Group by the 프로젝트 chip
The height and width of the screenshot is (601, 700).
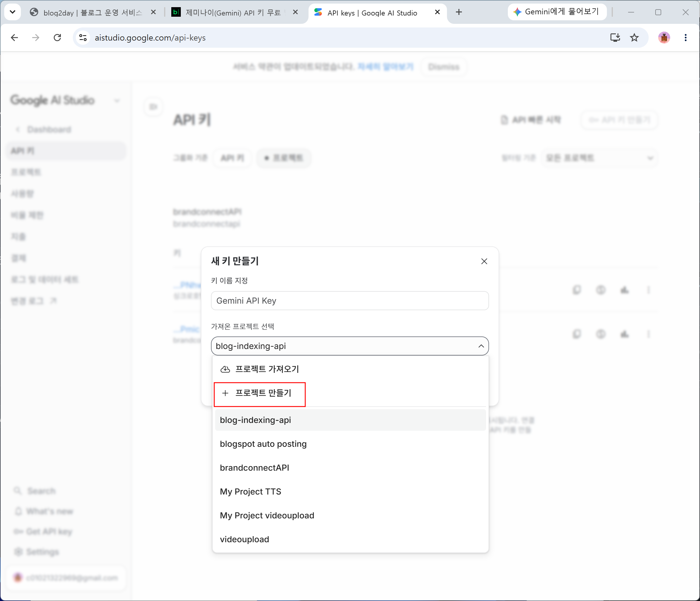pyautogui.click(x=283, y=158)
